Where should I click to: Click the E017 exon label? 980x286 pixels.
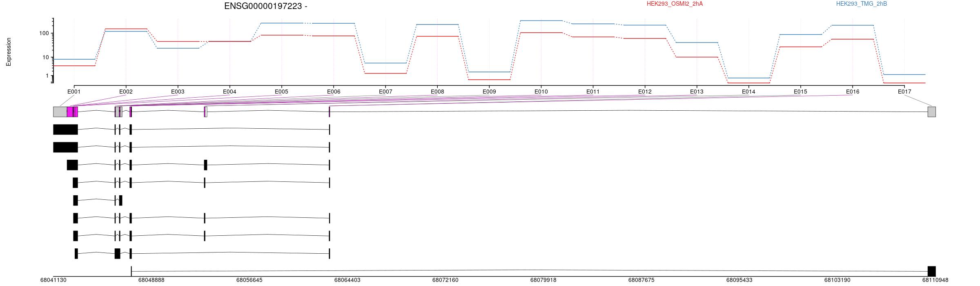click(904, 92)
